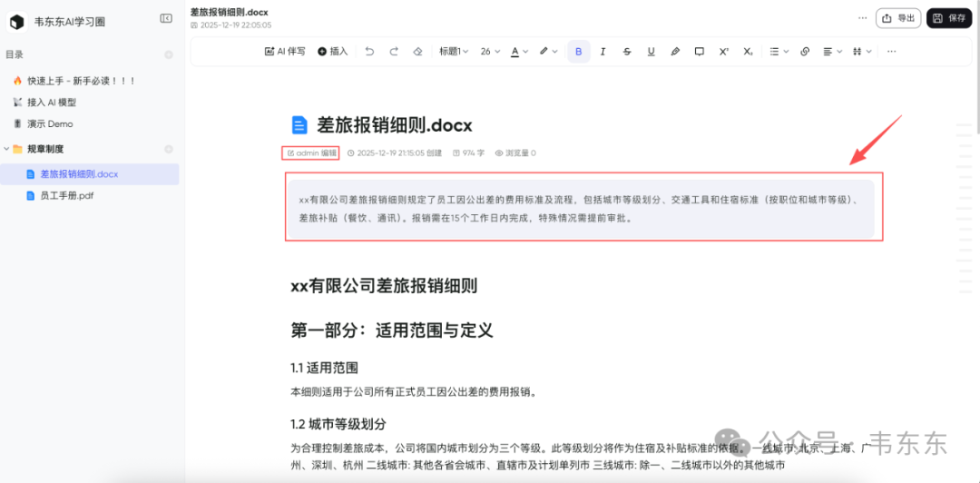Click the 1.1 适用范围 subheading
This screenshot has height=483, width=980.
[324, 368]
